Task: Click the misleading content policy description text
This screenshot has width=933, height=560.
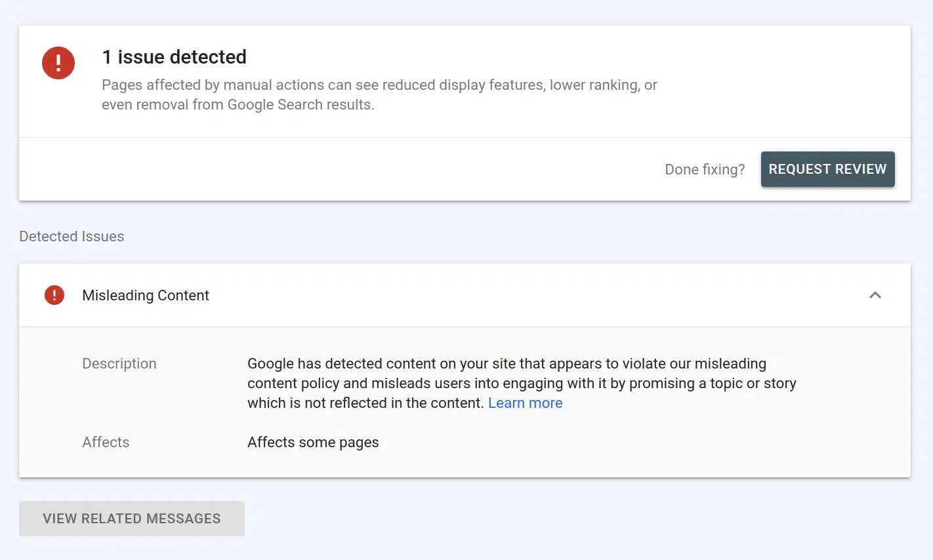Action: point(522,383)
